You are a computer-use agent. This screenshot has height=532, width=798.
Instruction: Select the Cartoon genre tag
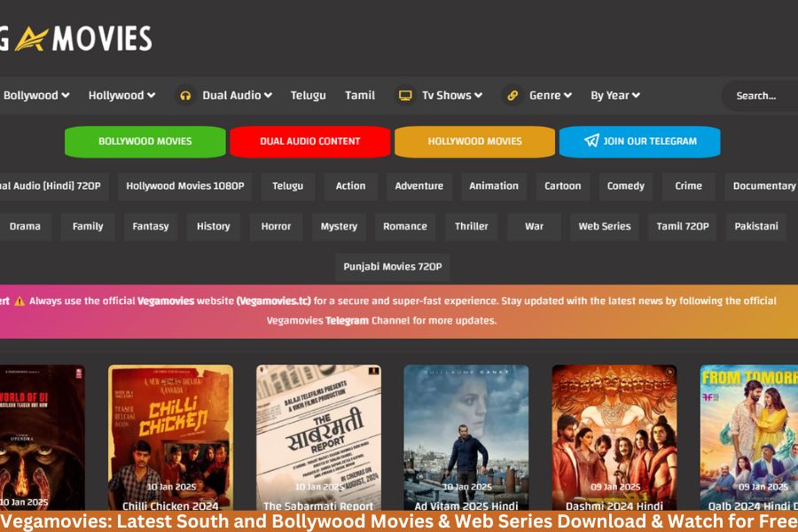562,186
